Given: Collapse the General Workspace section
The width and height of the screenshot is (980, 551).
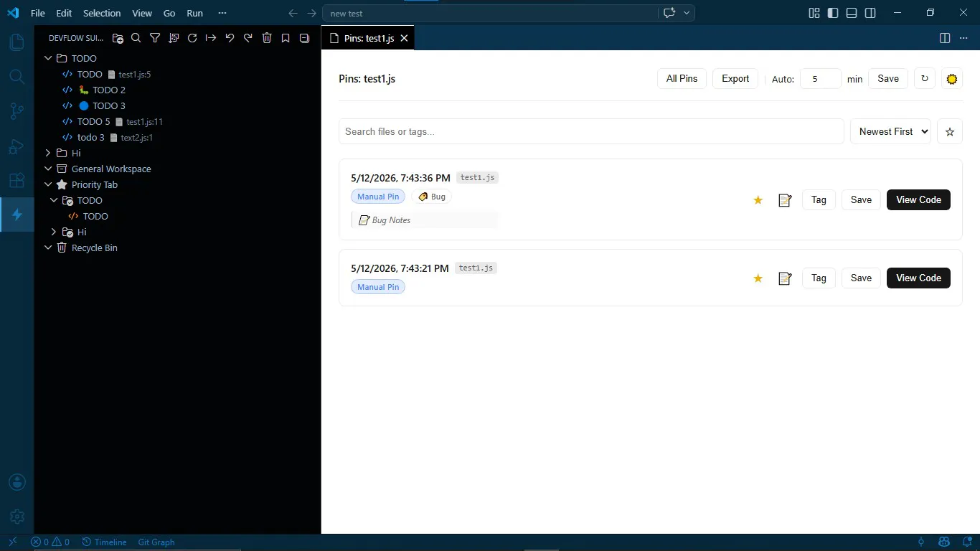Looking at the screenshot, I should coord(48,169).
